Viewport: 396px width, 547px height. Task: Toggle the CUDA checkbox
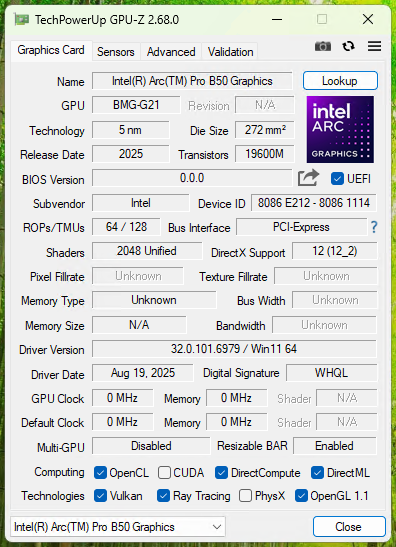pos(164,473)
